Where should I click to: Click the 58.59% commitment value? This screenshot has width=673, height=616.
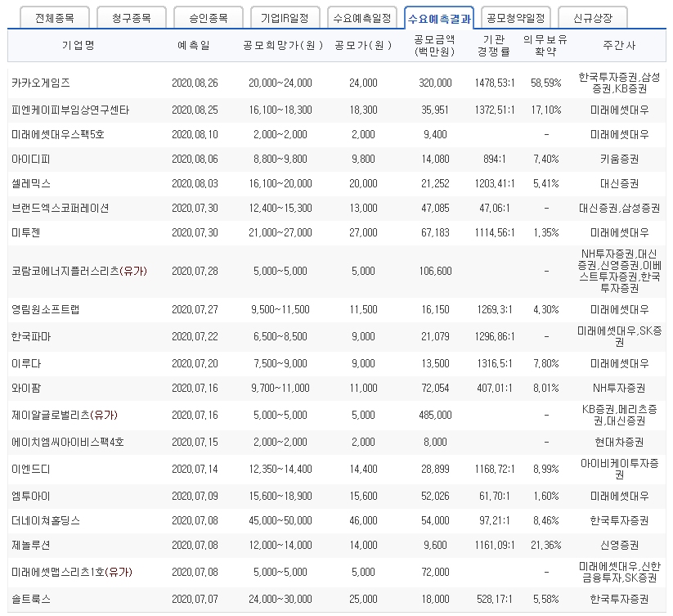tap(546, 83)
